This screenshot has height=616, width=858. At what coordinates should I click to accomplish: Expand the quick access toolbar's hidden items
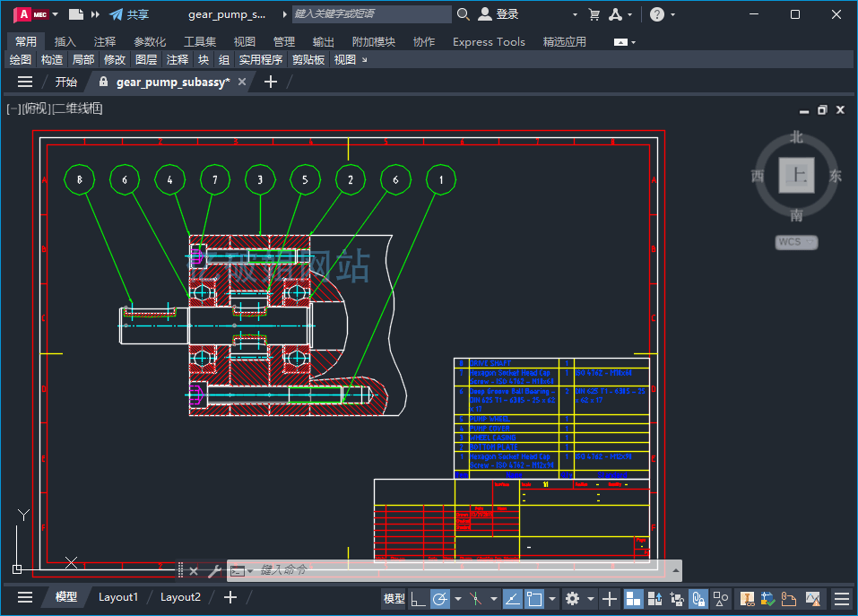click(x=95, y=14)
